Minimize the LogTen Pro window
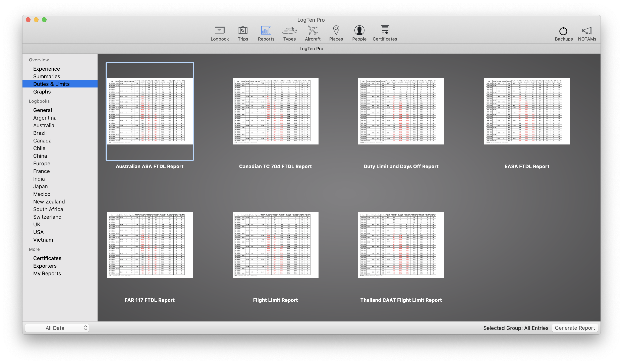This screenshot has width=623, height=364. pyautogui.click(x=36, y=20)
